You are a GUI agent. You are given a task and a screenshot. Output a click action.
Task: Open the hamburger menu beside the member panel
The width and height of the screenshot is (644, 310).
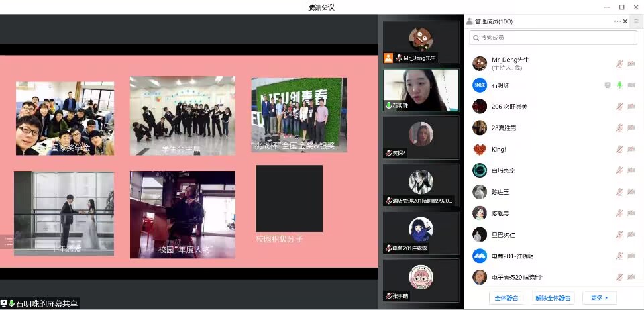pos(636,21)
